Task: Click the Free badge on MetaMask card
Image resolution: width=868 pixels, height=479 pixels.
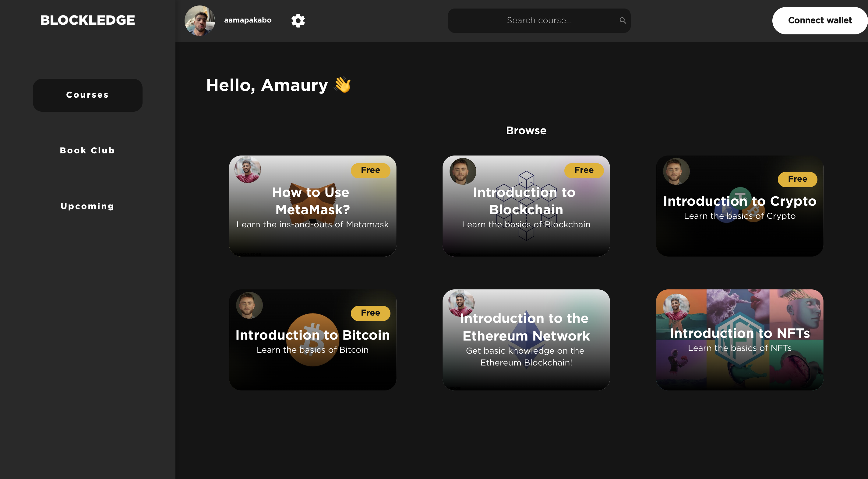Action: (370, 170)
